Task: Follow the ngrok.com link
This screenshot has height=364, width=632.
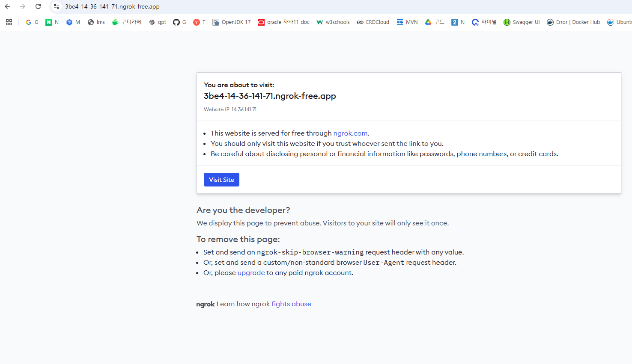Action: 350,133
